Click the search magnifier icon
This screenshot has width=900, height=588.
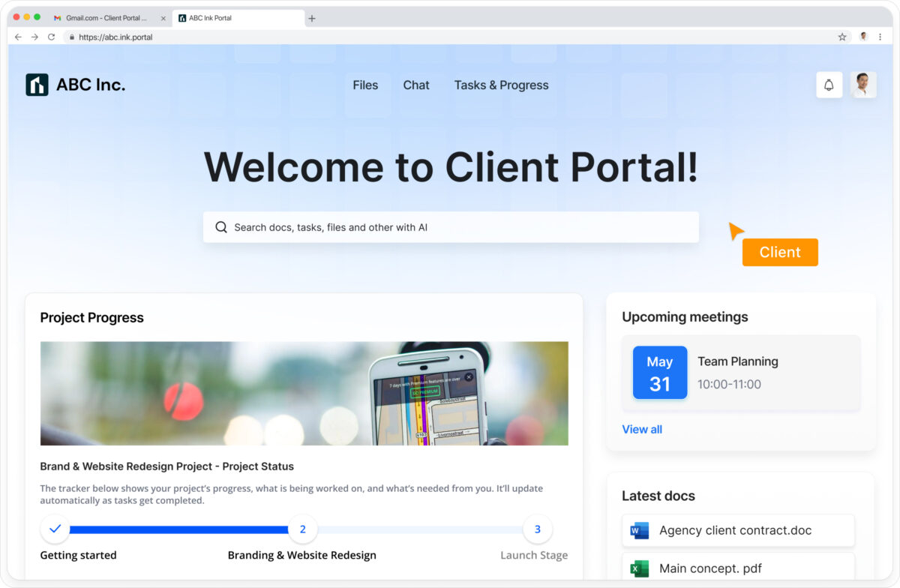pyautogui.click(x=220, y=226)
